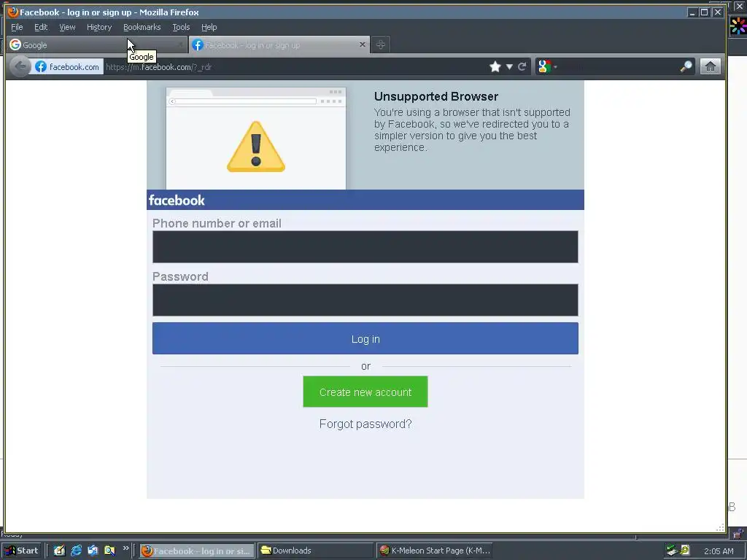Viewport: 747px width, 560px height.
Task: Click the 2:05 AM taskbar clock
Action: [719, 551]
